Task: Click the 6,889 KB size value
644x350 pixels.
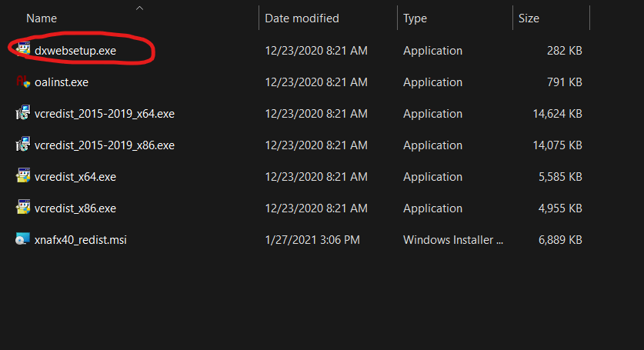Action: point(560,240)
